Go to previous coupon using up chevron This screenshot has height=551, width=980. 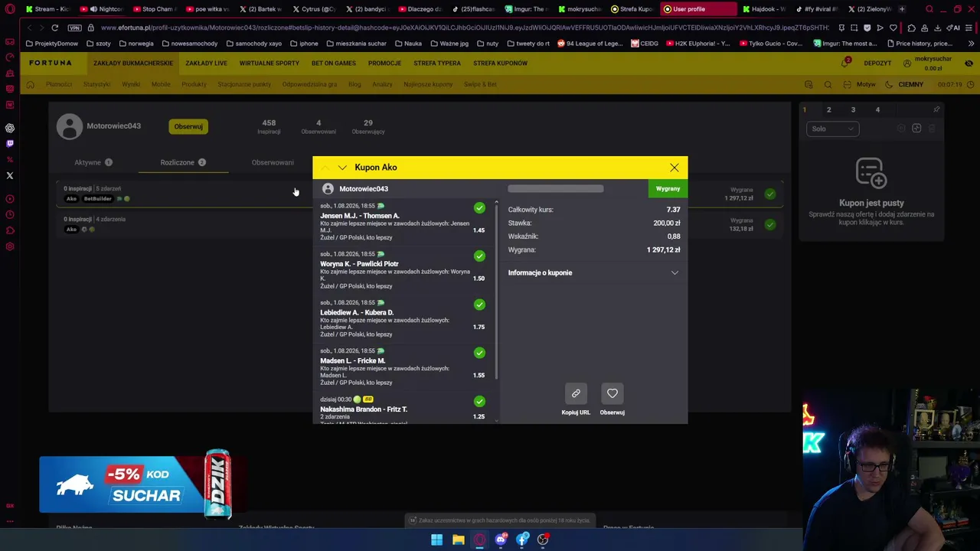[x=325, y=168]
